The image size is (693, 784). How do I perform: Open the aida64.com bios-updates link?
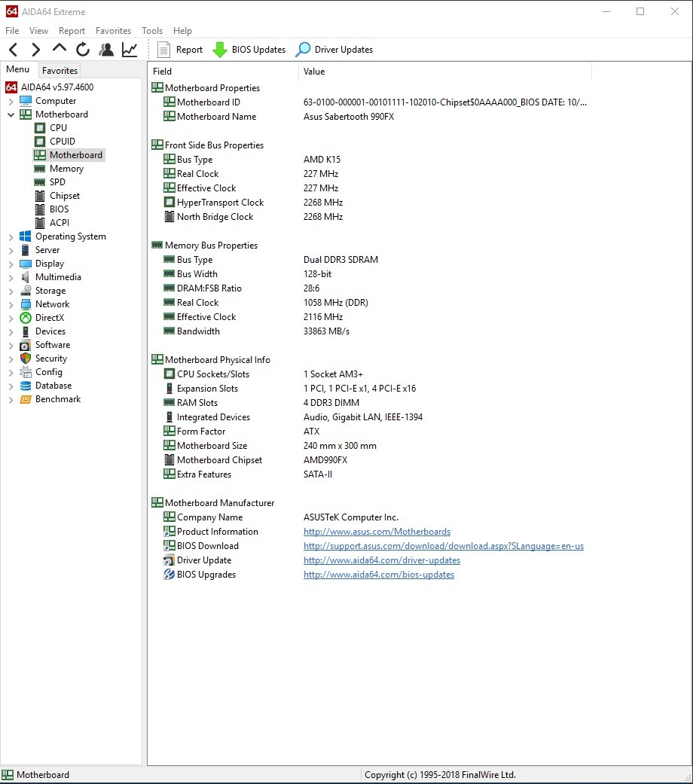(x=379, y=575)
